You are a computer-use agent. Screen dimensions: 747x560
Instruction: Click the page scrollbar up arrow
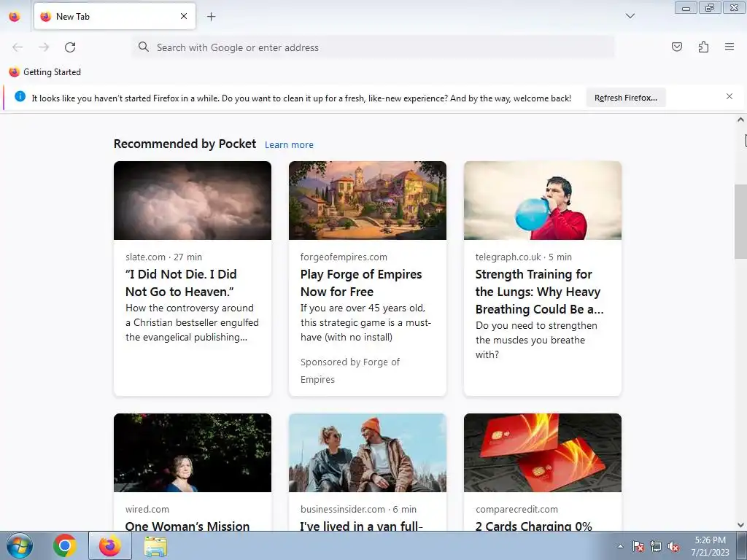tap(740, 120)
